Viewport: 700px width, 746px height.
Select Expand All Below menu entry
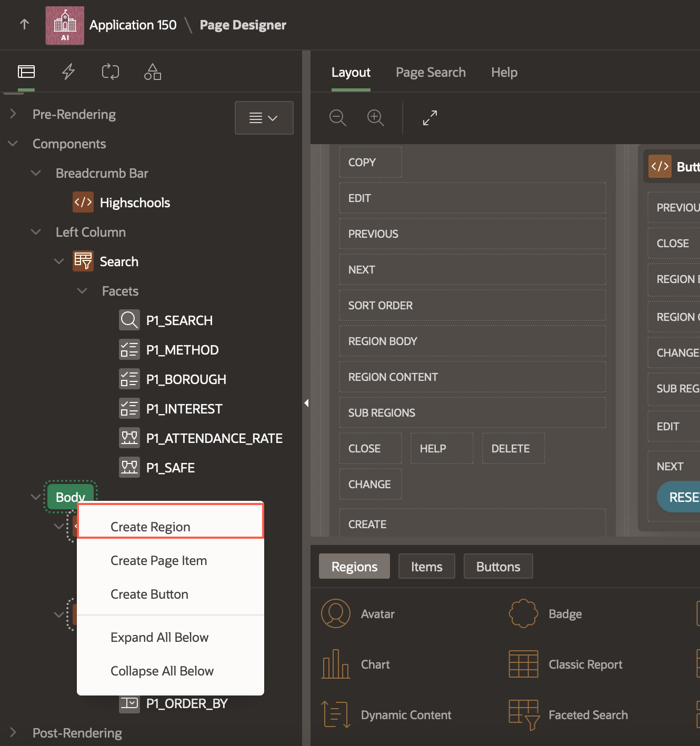click(x=159, y=637)
